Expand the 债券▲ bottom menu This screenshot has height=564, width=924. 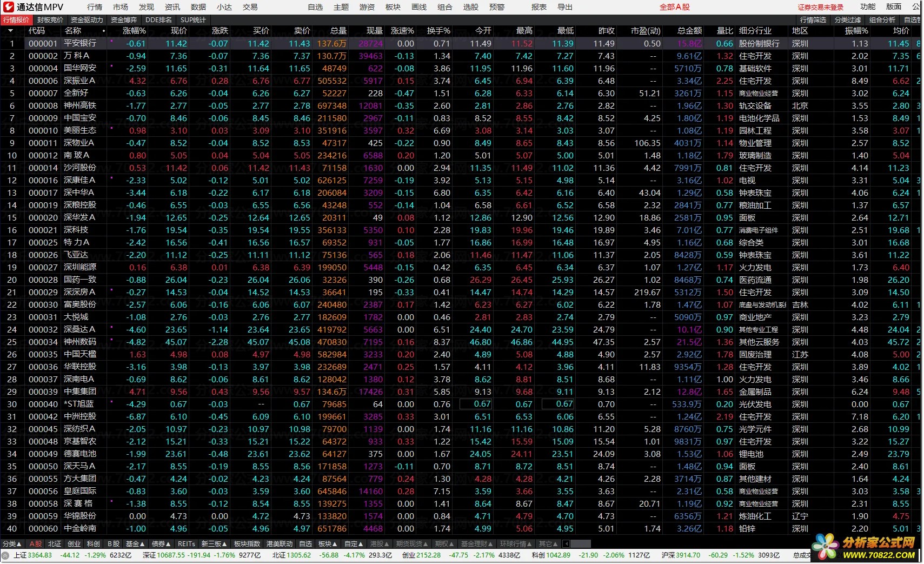[x=161, y=543]
